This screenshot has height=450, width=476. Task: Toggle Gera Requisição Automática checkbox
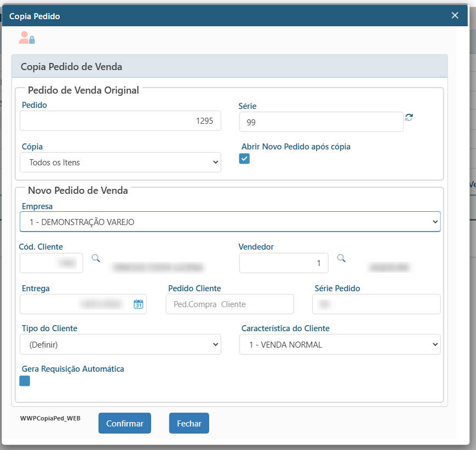pos(25,381)
